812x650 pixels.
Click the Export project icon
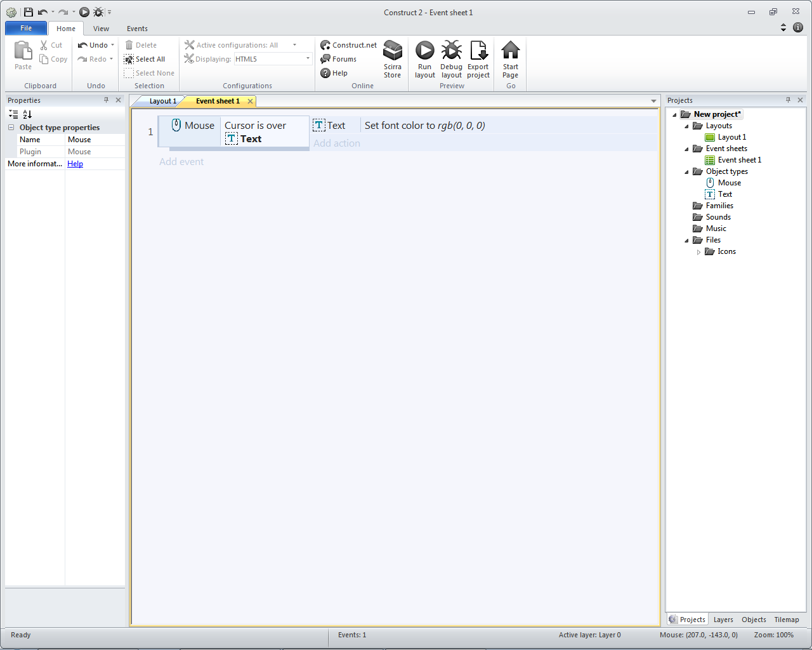click(x=478, y=51)
